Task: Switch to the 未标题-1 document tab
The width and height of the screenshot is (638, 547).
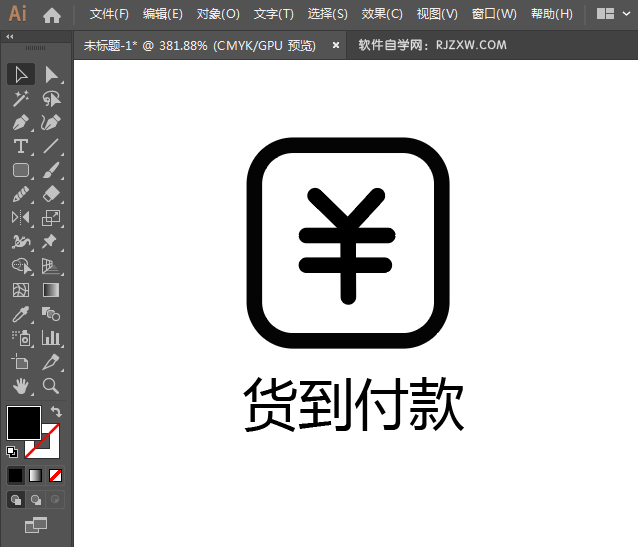Action: coord(199,45)
